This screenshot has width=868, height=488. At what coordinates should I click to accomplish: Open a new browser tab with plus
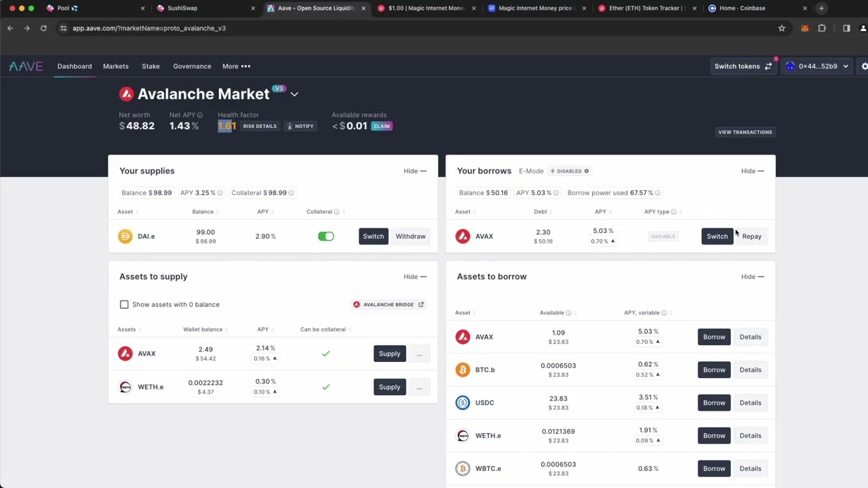point(821,8)
